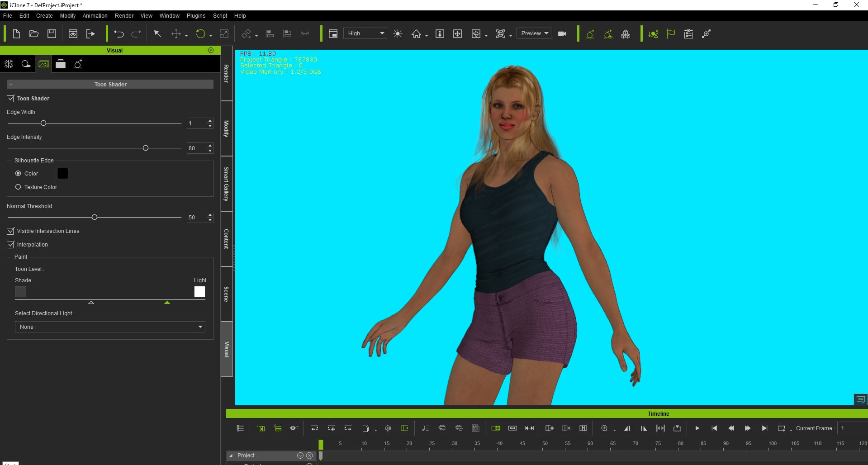Play the timeline animation
Viewport: 868px width, 465px height.
(697, 428)
